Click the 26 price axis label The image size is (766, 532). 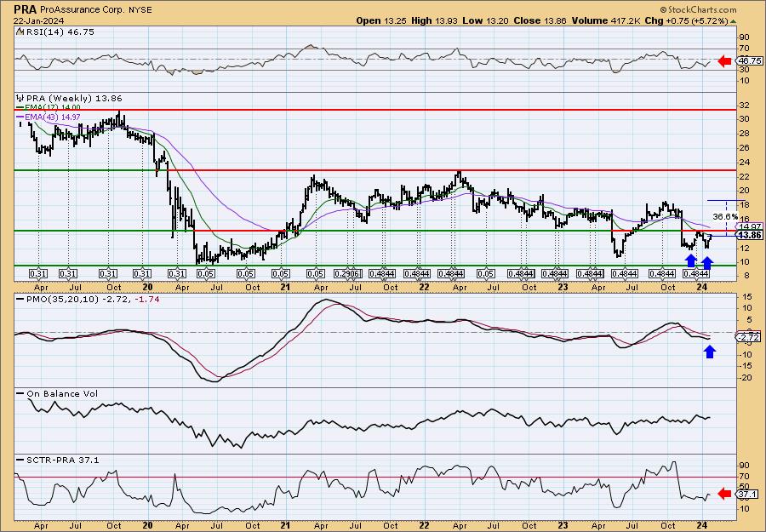click(745, 148)
